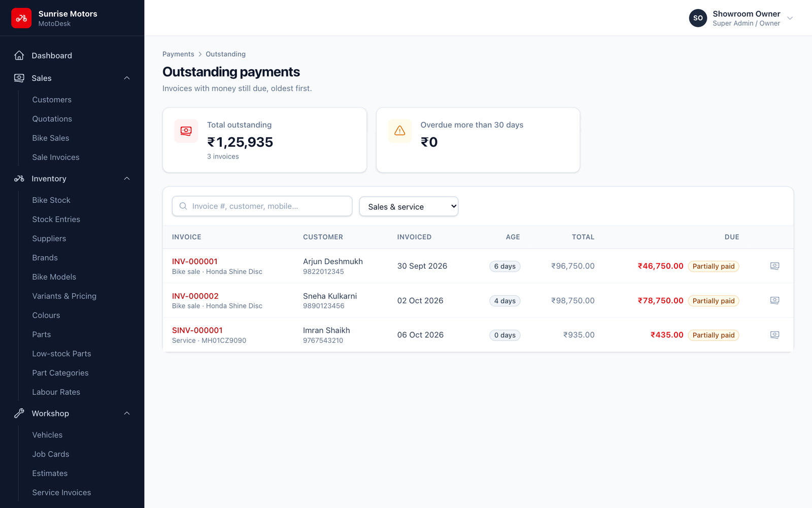Open Customers in sidebar
The image size is (812, 508).
click(x=52, y=100)
